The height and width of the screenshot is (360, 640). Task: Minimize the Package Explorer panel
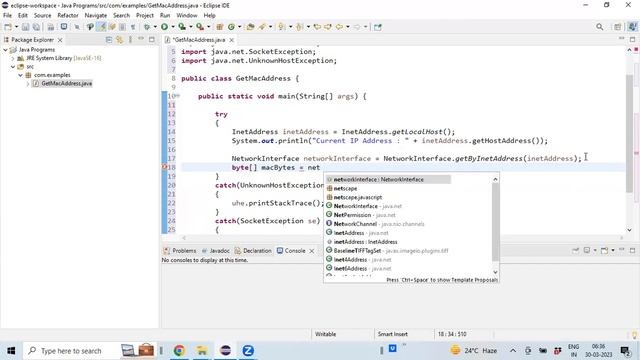coord(141,39)
